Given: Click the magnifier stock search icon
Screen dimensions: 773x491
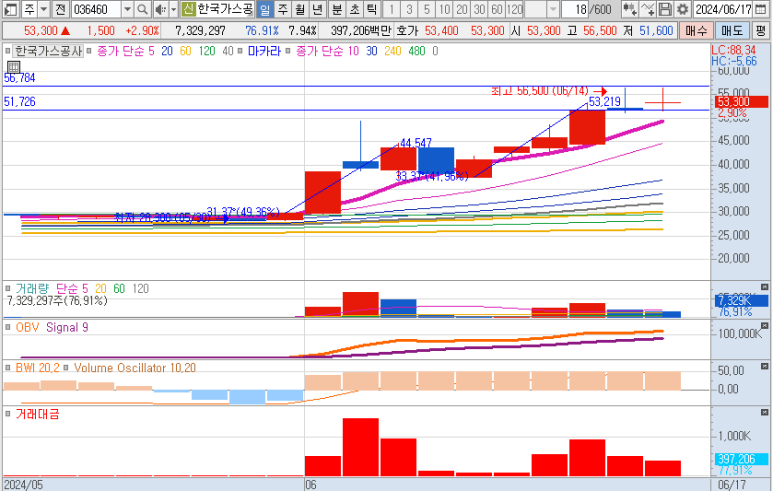Looking at the screenshot, I should (142, 9).
